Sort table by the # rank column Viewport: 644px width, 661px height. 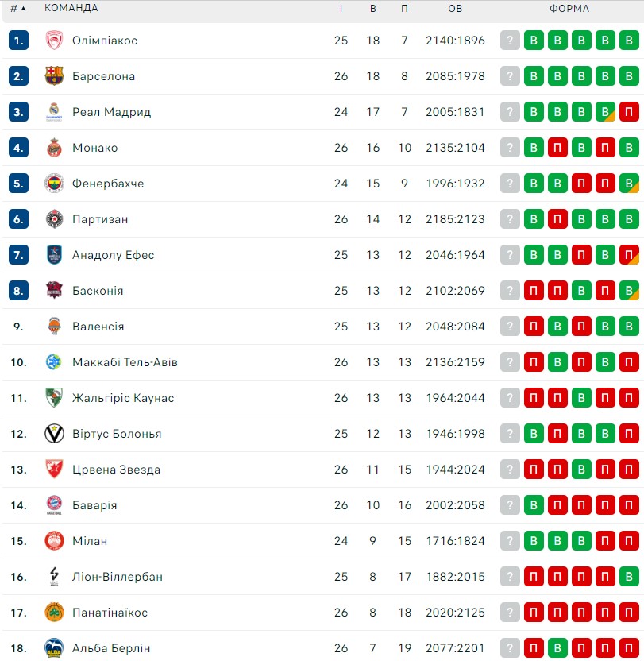click(x=17, y=8)
